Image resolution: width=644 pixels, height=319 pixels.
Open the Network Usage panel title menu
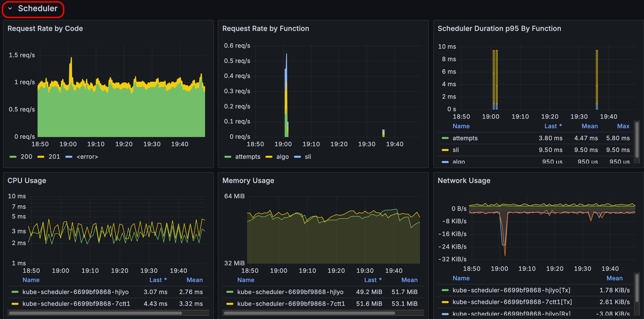464,181
